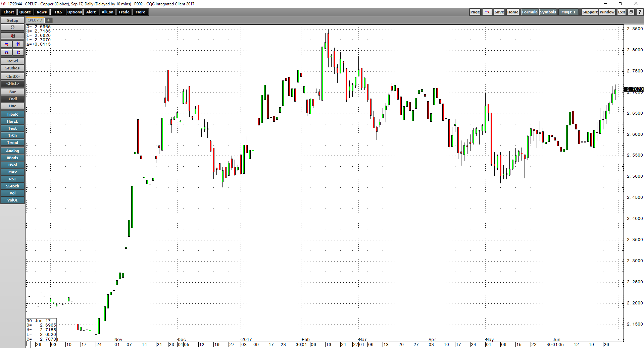
Task: Click the small box at time-axis left corner
Action: coord(28,345)
